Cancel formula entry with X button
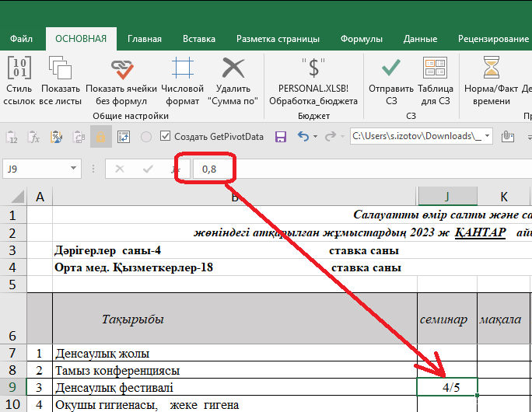532x412 pixels. click(120, 169)
